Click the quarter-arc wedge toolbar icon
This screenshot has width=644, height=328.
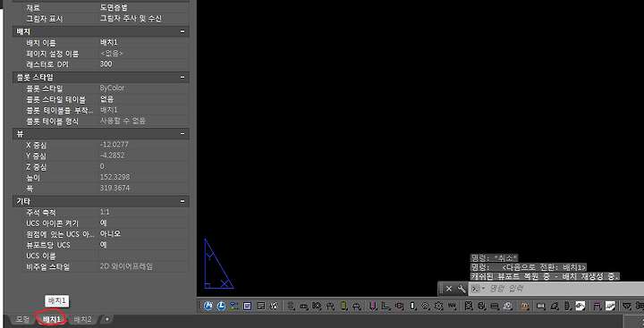(554, 306)
